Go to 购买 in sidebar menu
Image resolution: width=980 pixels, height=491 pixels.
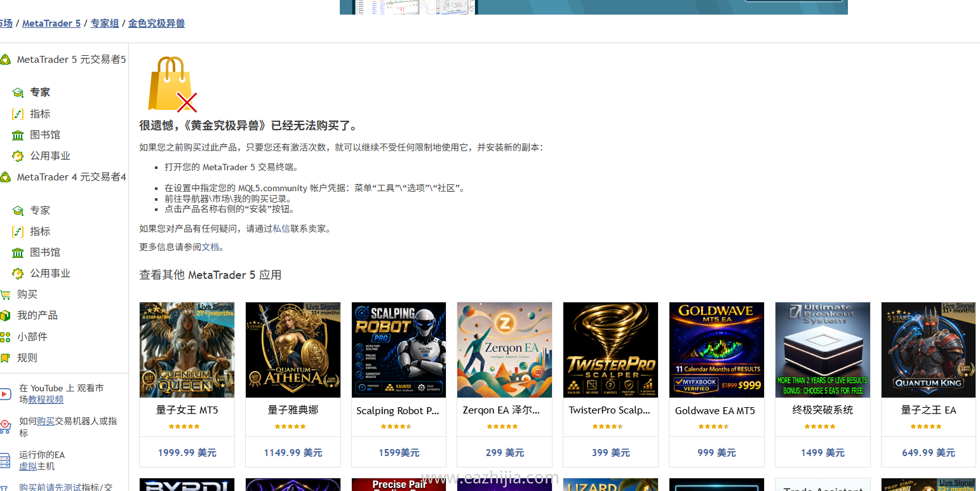point(27,295)
